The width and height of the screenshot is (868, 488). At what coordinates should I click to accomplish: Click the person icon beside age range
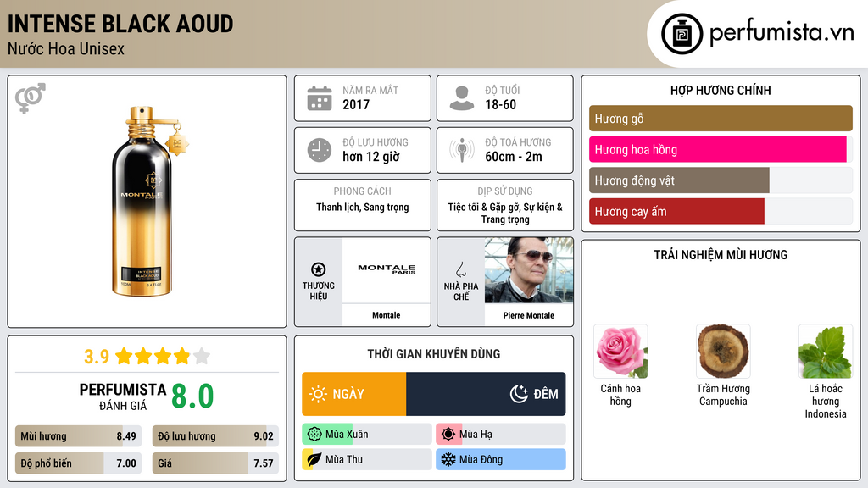click(x=462, y=98)
